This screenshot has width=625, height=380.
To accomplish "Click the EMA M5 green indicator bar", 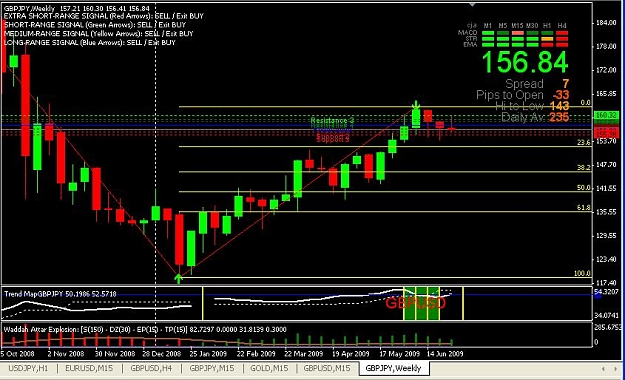I will coord(503,45).
